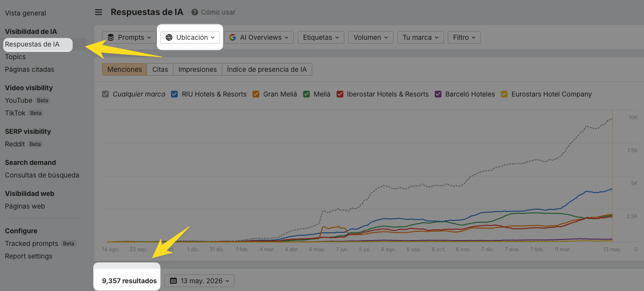This screenshot has height=291, width=644.
Task: Click the Visibilidad web heading
Action: pyautogui.click(x=30, y=194)
